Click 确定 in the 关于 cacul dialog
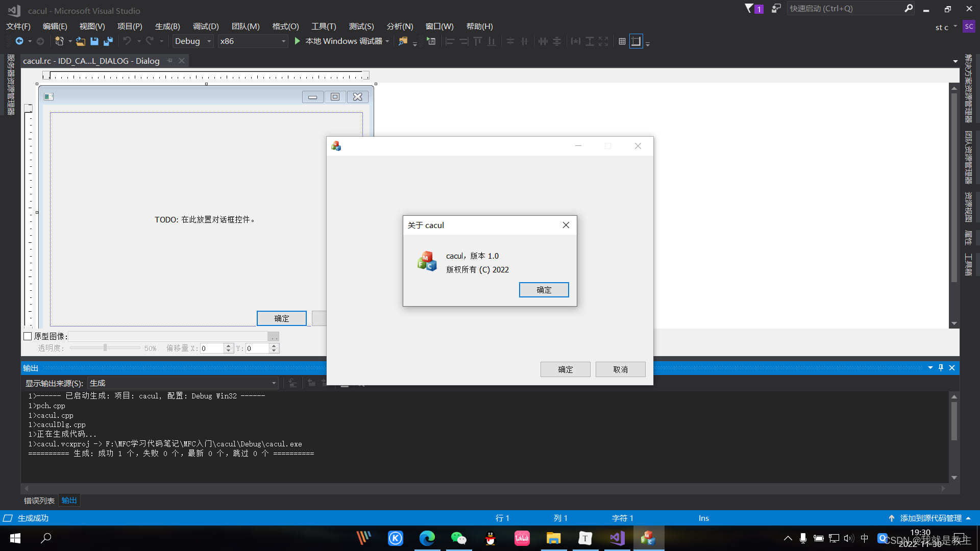The width and height of the screenshot is (980, 551). (x=544, y=290)
